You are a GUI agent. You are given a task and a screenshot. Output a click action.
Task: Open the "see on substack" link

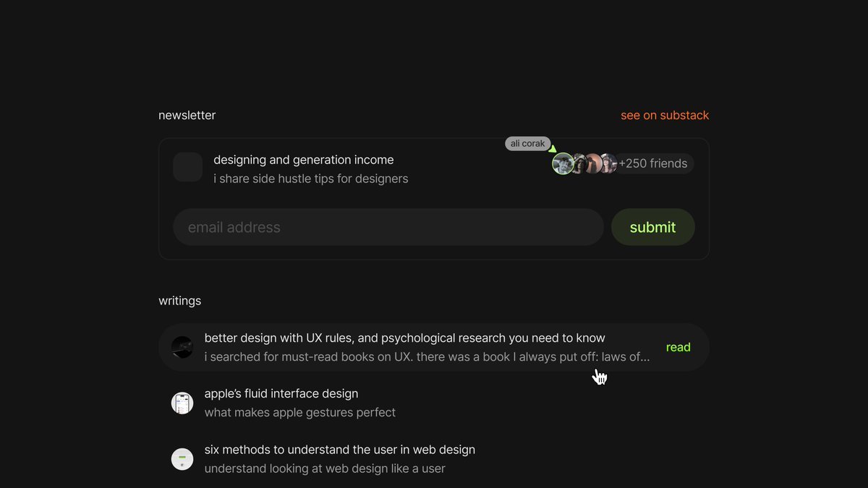click(x=665, y=115)
